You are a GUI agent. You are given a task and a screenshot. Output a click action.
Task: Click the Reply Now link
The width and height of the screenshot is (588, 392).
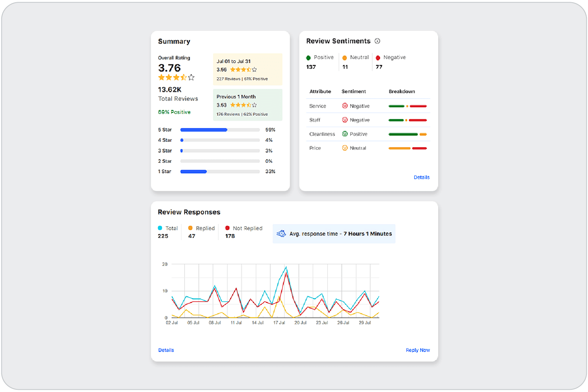click(417, 350)
